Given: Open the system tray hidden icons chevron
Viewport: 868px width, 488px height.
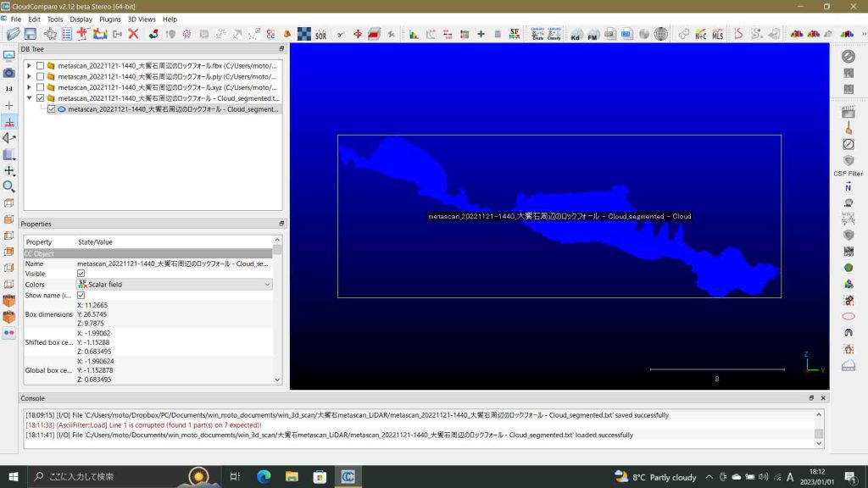Looking at the screenshot, I should point(709,476).
